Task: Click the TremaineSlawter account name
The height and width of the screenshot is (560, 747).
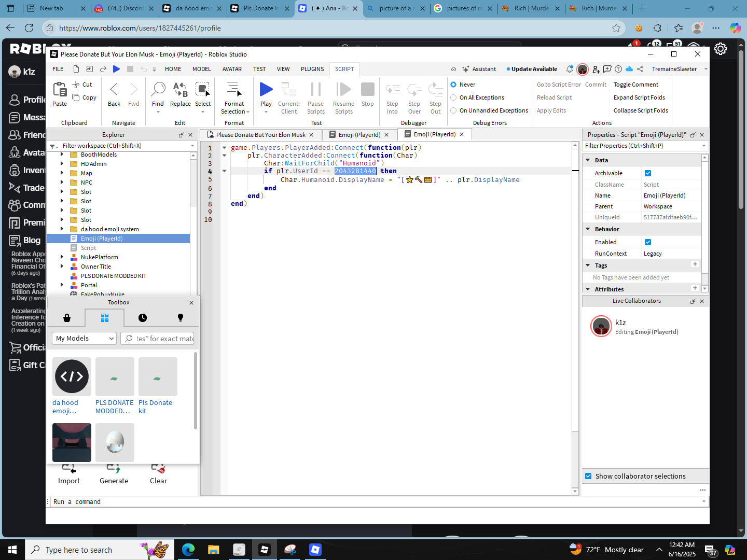Action: click(x=674, y=69)
